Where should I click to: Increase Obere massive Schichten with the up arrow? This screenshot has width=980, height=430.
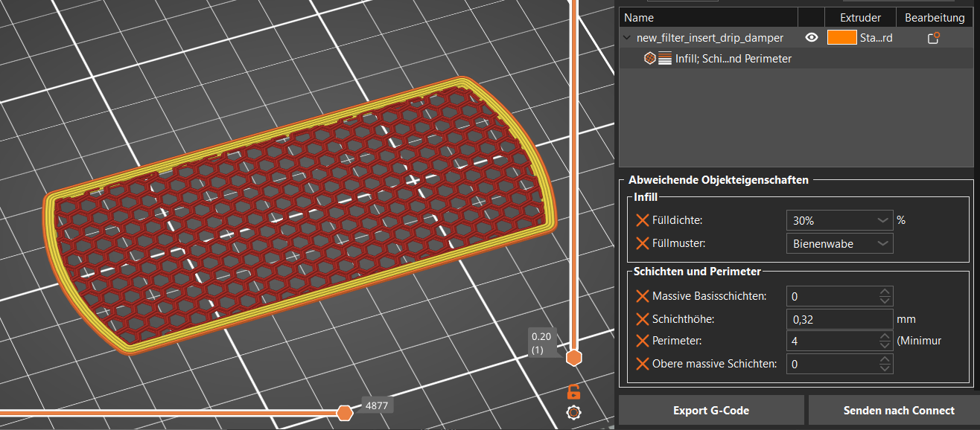pos(885,359)
